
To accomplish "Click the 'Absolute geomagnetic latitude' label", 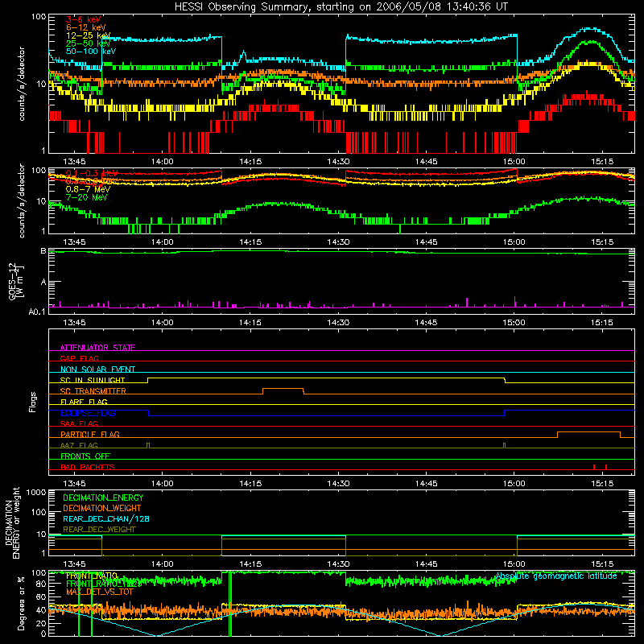I will [556, 576].
